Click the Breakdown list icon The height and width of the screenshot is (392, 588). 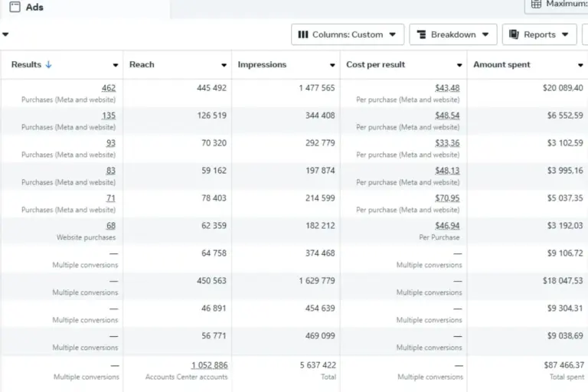422,34
